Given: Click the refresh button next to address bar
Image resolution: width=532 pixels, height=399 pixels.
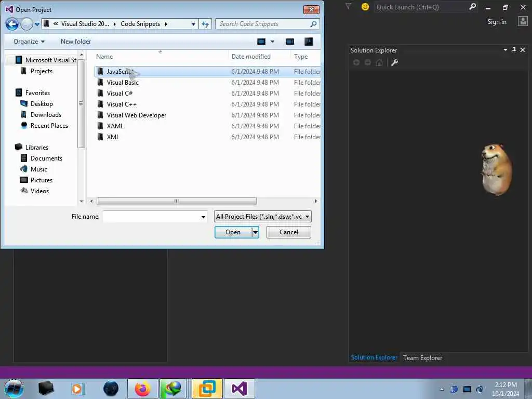Looking at the screenshot, I should point(205,24).
